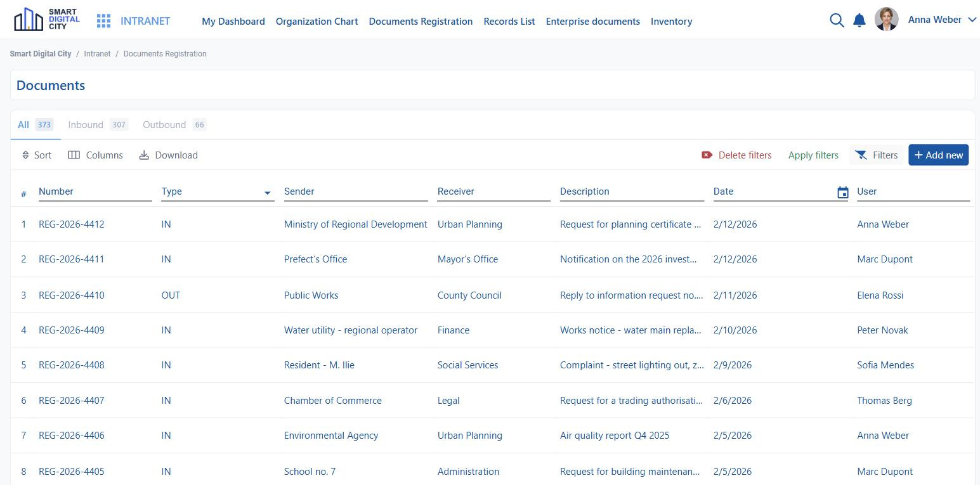Open record REG-2026-4405
Image resolution: width=980 pixels, height=485 pixels.
coord(72,472)
